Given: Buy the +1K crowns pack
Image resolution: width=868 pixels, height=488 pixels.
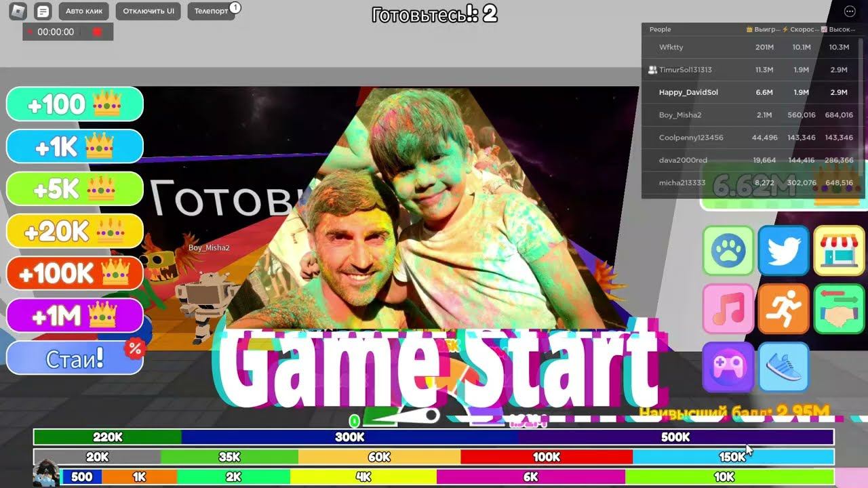Looking at the screenshot, I should (75, 146).
